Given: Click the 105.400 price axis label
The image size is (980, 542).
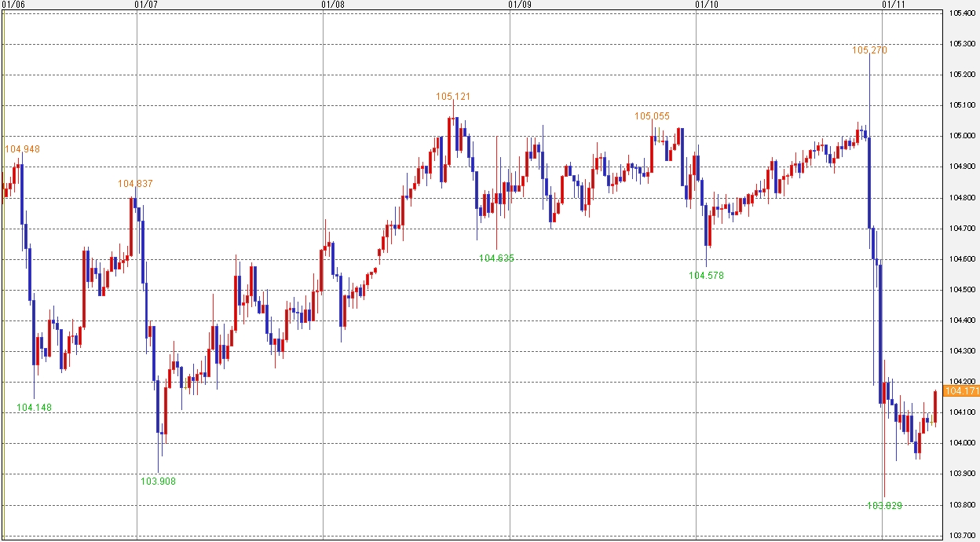Looking at the screenshot, I should tap(961, 13).
